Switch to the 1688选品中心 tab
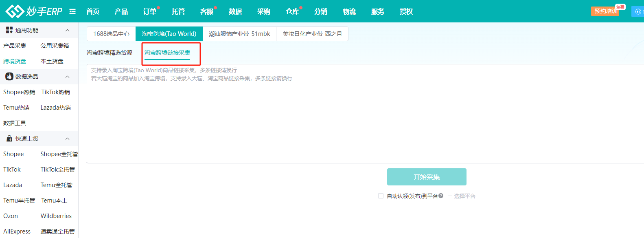This screenshot has height=238, width=644. click(x=111, y=34)
